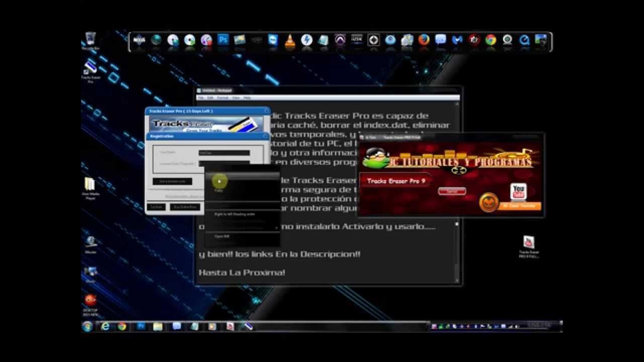Launch TeamViewer icon in the dock
644x362 pixels.
[x=273, y=40]
